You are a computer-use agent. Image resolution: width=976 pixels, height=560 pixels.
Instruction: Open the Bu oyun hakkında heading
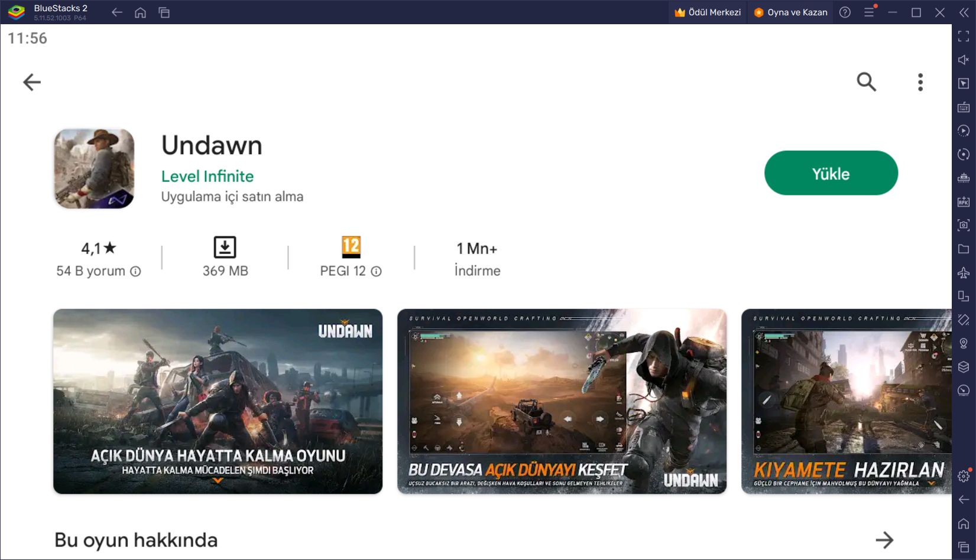click(x=136, y=540)
